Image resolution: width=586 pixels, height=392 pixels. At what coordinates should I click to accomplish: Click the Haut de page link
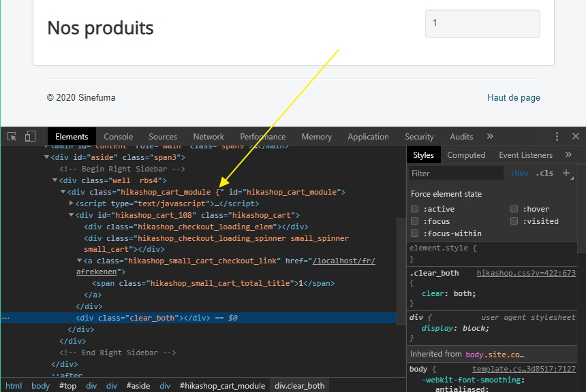pos(513,98)
